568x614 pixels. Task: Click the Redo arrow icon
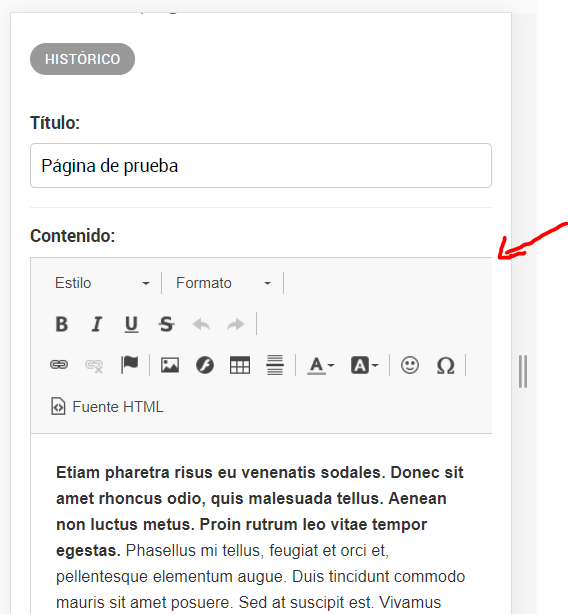click(236, 324)
